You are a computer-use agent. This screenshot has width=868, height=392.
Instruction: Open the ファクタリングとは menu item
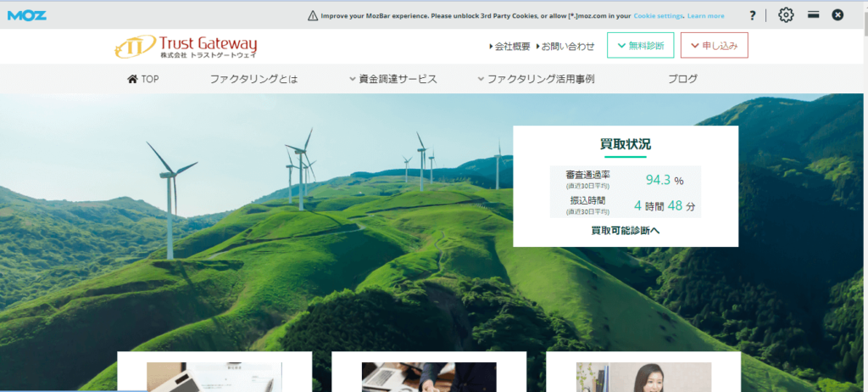click(253, 79)
